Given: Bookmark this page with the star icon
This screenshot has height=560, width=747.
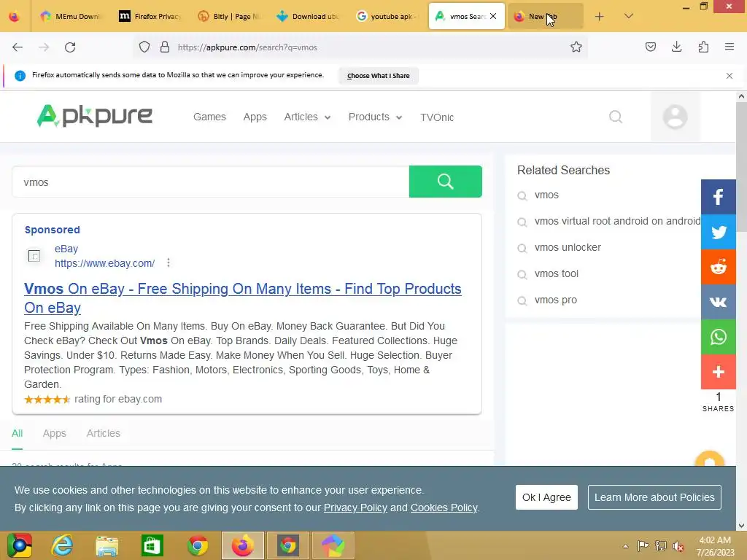Looking at the screenshot, I should coord(576,47).
